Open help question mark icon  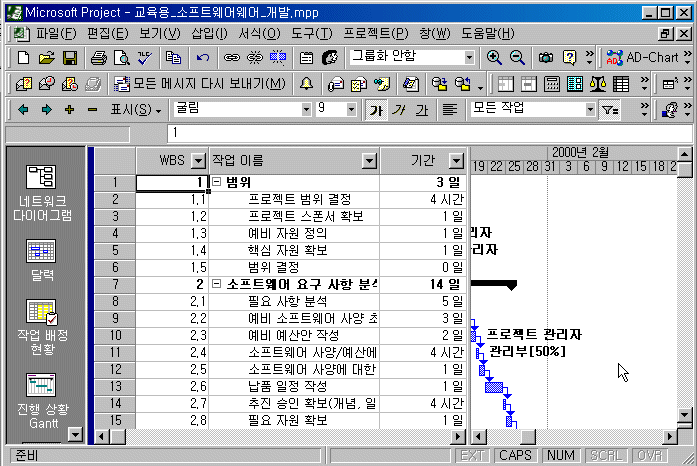point(569,58)
